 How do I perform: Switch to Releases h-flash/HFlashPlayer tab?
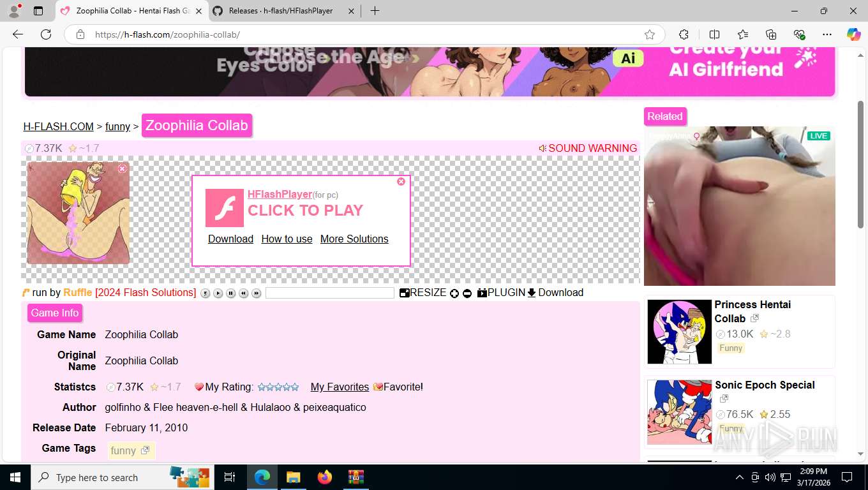tap(281, 11)
